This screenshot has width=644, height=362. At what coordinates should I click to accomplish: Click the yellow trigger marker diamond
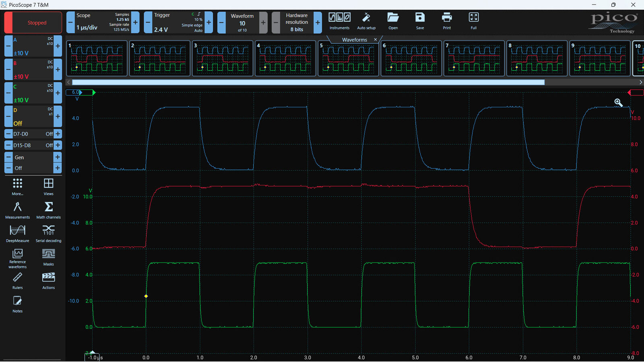pyautogui.click(x=146, y=296)
